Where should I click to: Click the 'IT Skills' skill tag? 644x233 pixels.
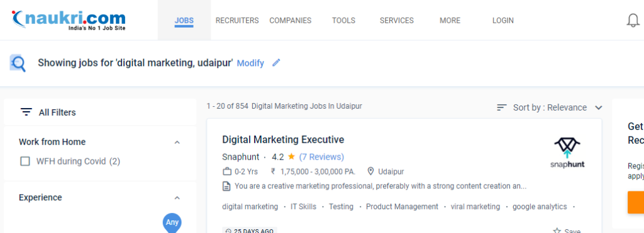[x=304, y=207]
